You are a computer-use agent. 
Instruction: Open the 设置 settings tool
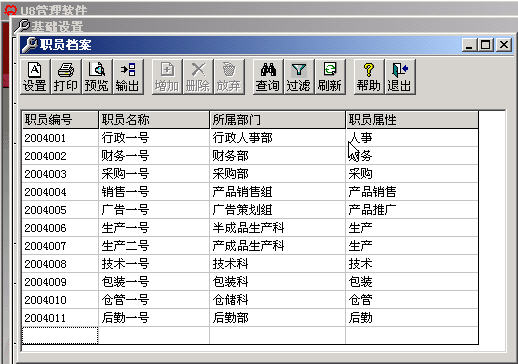35,77
